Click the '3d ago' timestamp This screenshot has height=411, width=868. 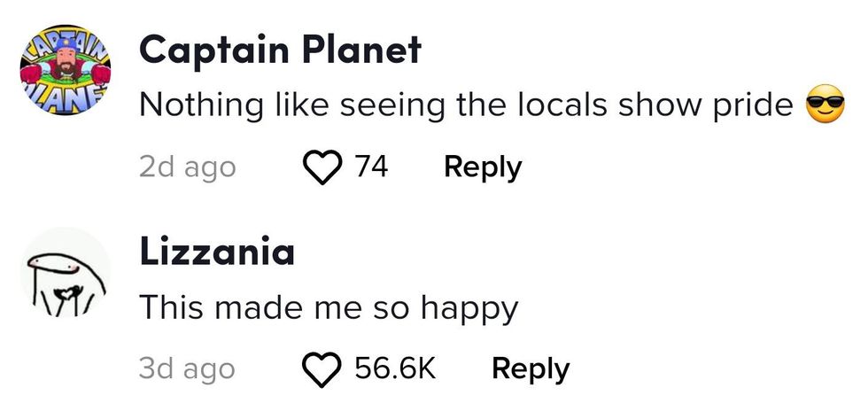[188, 368]
